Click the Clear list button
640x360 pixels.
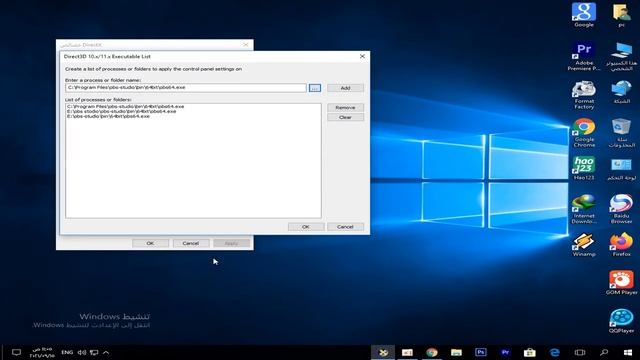tap(345, 117)
